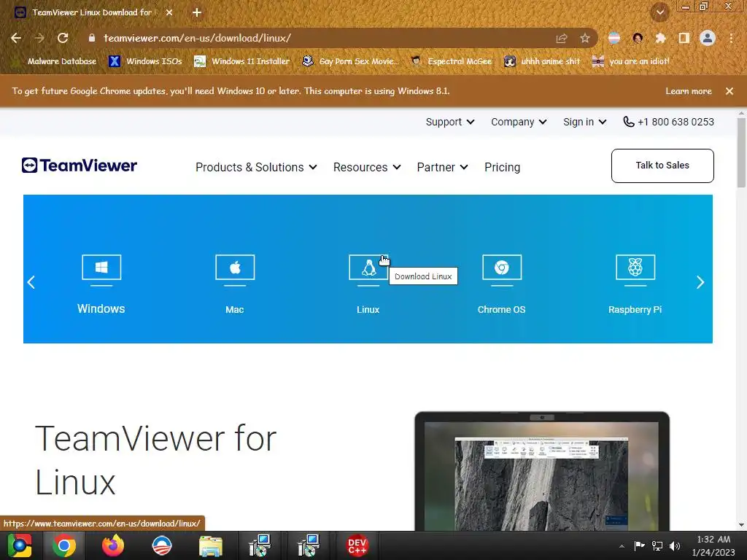Click the browser back arrow
The image size is (747, 560).
click(x=16, y=38)
